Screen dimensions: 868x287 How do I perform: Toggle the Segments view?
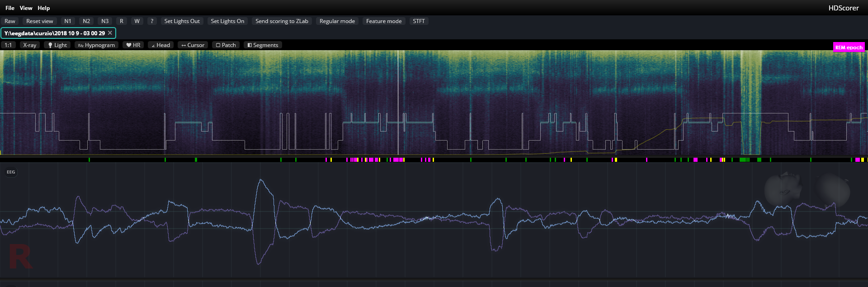(263, 45)
